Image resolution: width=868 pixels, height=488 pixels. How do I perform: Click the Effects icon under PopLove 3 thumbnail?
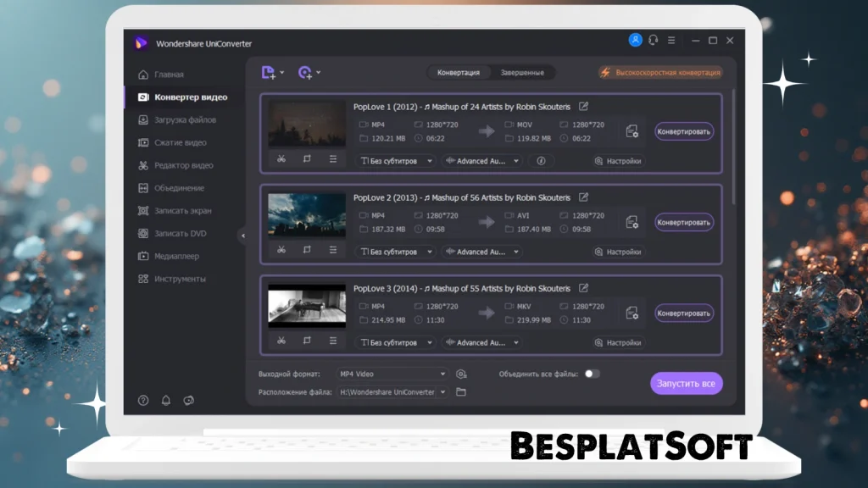pyautogui.click(x=333, y=342)
